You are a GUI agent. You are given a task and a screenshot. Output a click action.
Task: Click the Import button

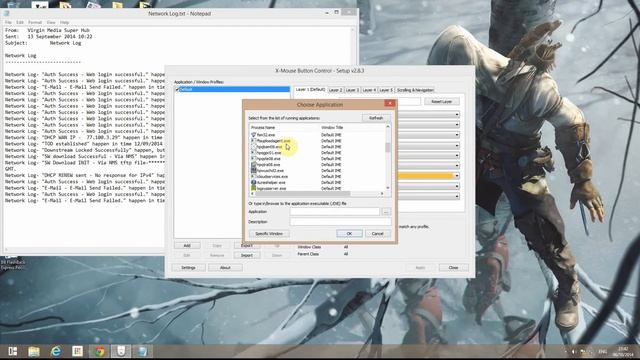click(x=247, y=255)
